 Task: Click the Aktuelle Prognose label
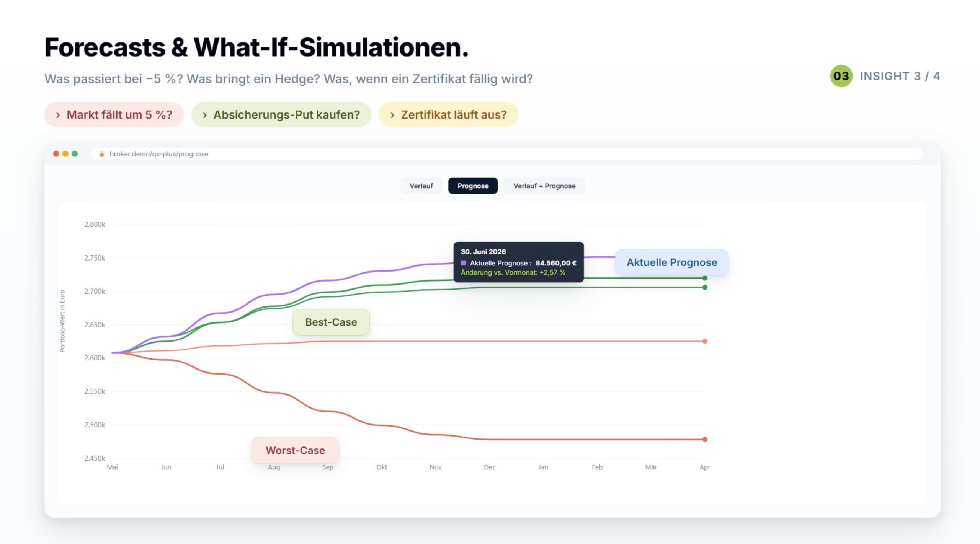tap(671, 262)
